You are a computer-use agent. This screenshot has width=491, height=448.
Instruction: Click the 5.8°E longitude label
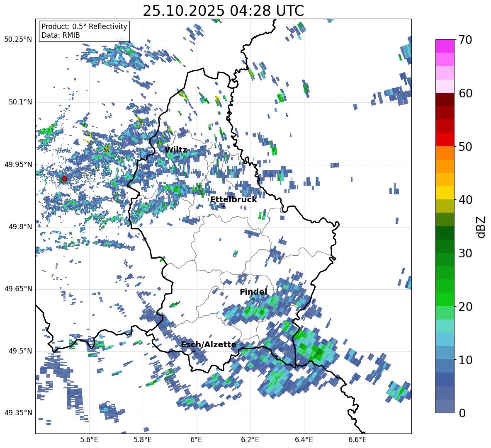pyautogui.click(x=143, y=440)
